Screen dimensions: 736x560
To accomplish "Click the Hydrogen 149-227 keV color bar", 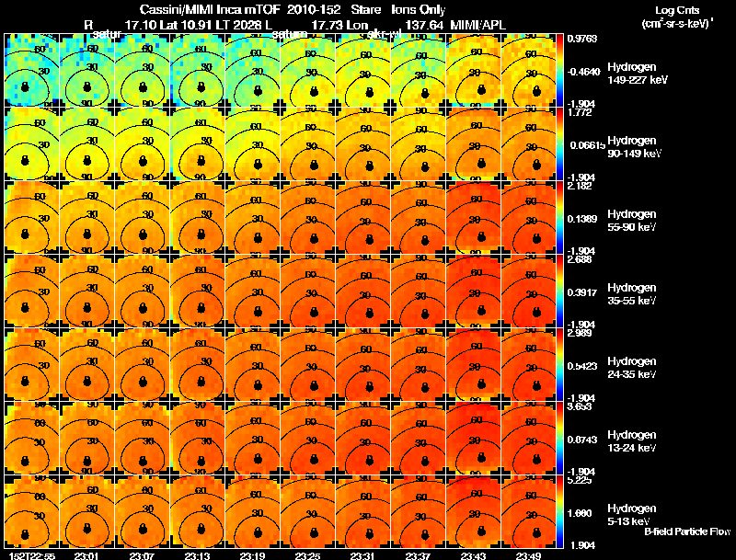I will [x=559, y=71].
